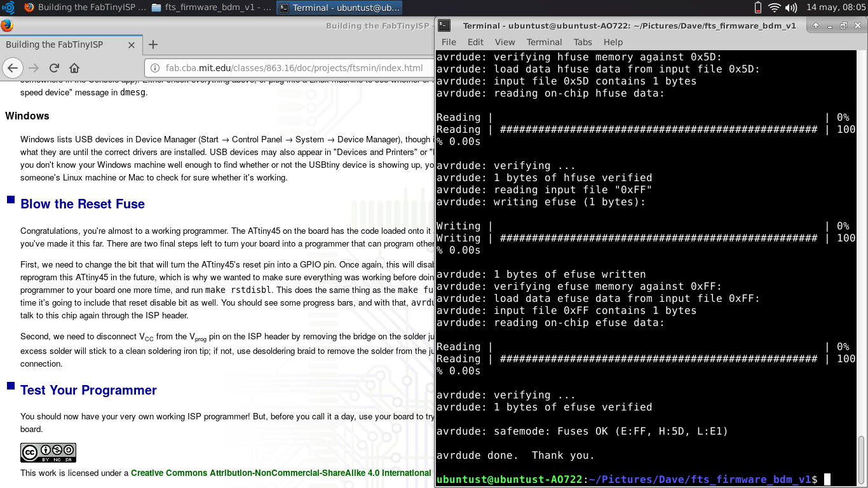868x488 pixels.
Task: Check the battery status icon
Action: tap(757, 8)
